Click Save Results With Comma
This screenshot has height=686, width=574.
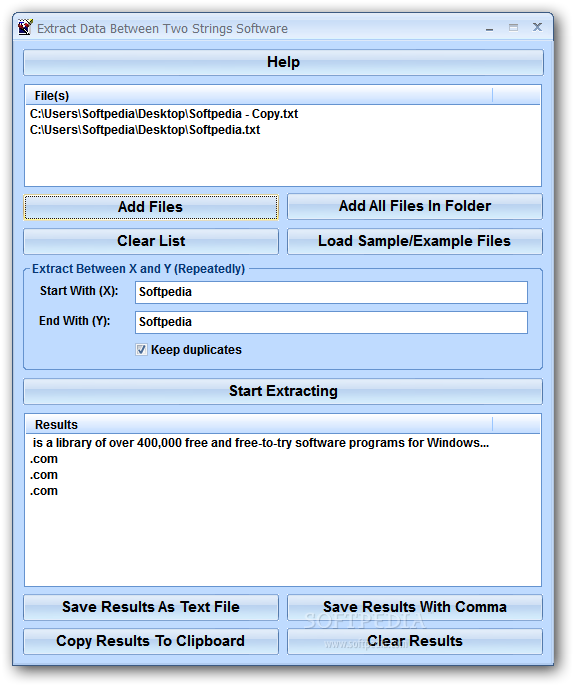click(414, 607)
